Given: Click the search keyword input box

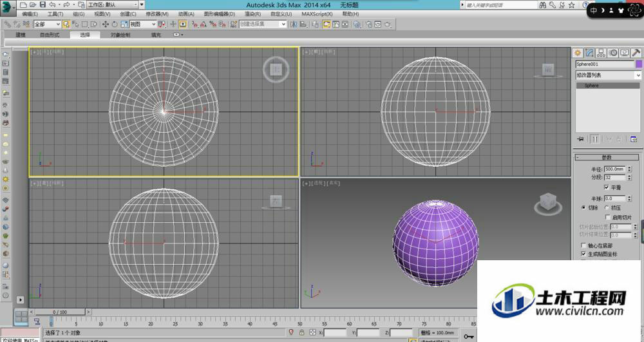Looking at the screenshot, I should (502, 5).
